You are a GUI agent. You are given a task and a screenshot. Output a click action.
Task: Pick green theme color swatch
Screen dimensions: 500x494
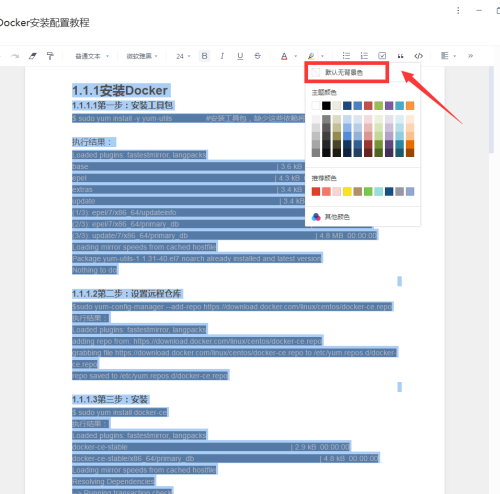coord(378,106)
